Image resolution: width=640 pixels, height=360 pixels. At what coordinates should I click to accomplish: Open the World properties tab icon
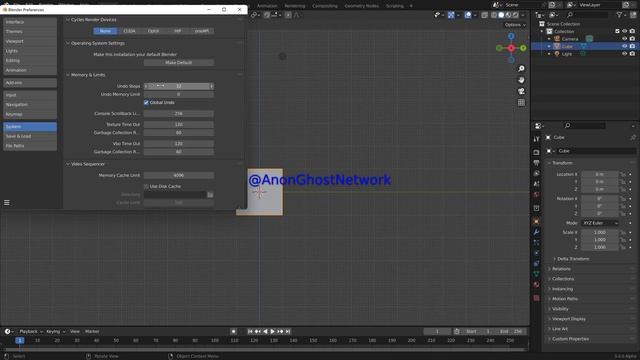(536, 195)
